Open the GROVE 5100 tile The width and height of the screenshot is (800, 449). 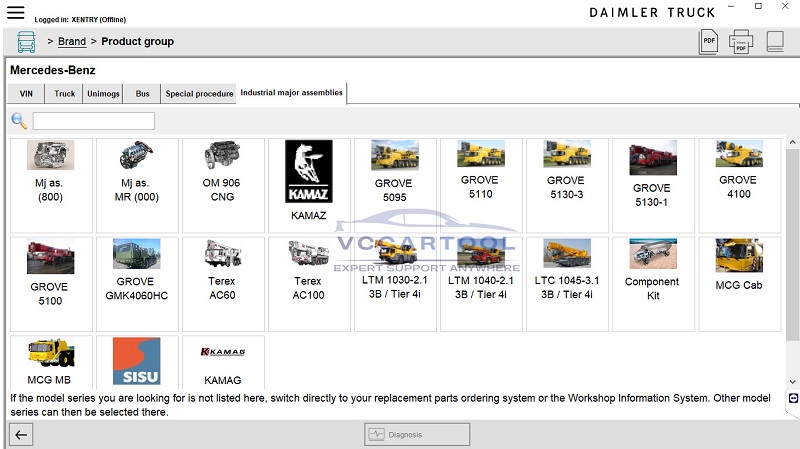click(x=51, y=284)
